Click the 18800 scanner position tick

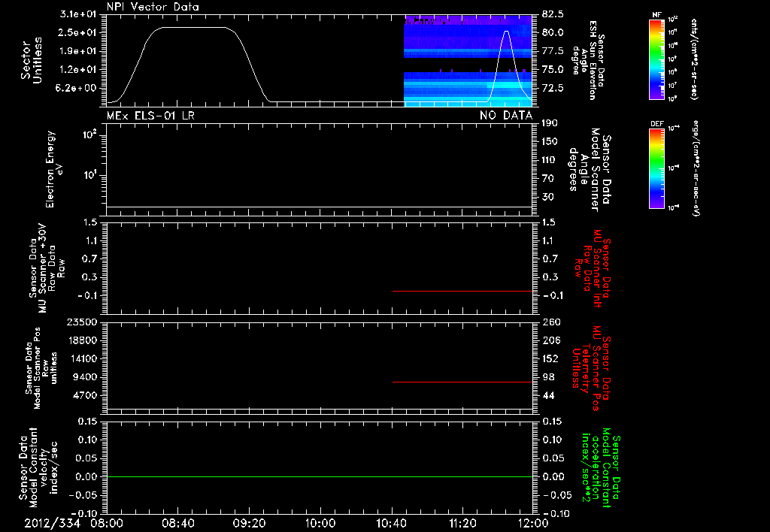[x=82, y=340]
